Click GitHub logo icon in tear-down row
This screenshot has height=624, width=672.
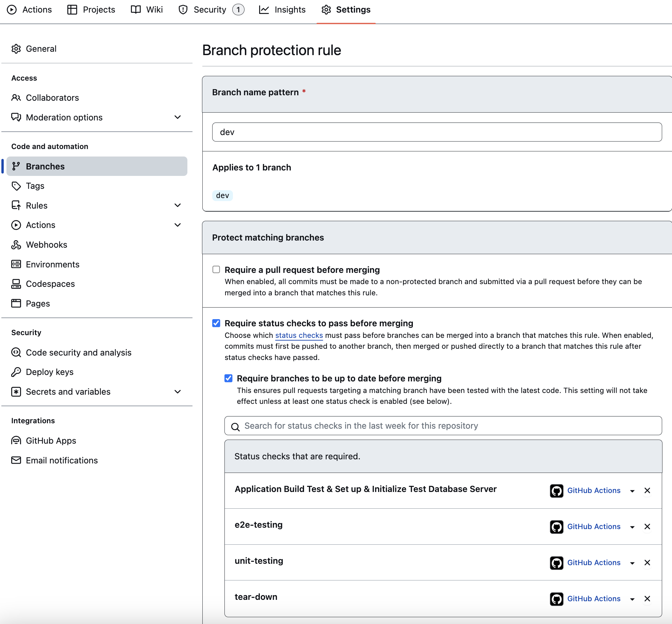pyautogui.click(x=556, y=599)
